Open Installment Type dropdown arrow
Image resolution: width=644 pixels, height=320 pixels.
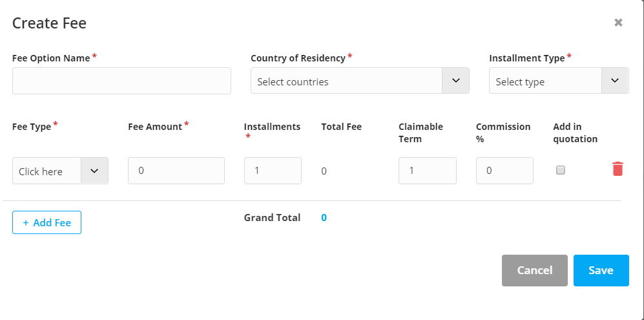click(614, 81)
